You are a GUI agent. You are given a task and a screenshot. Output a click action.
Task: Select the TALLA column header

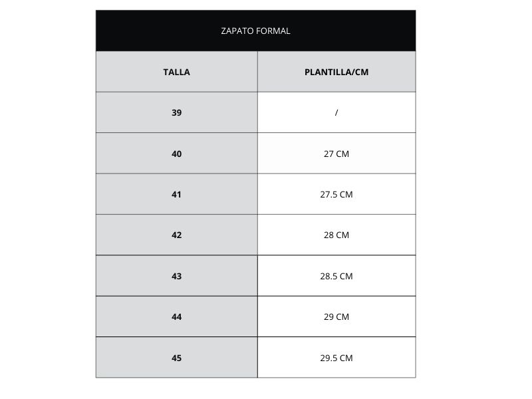(x=176, y=72)
